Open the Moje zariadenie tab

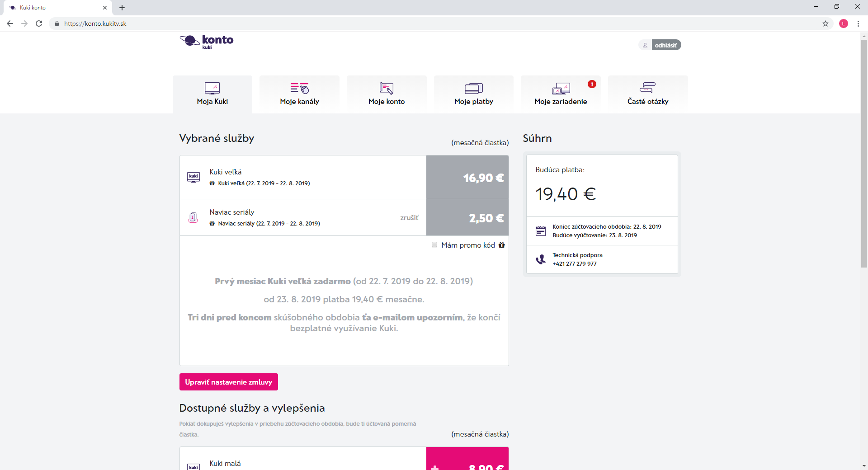pos(561,94)
